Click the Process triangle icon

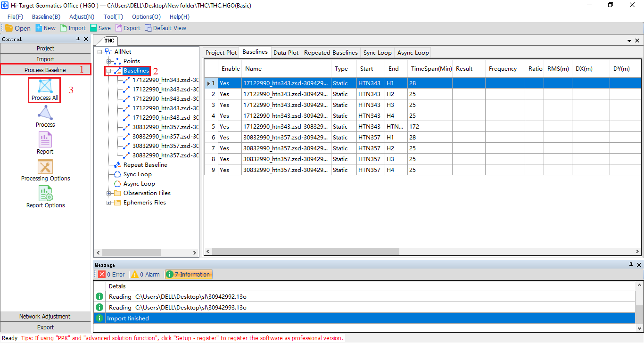pyautogui.click(x=45, y=114)
